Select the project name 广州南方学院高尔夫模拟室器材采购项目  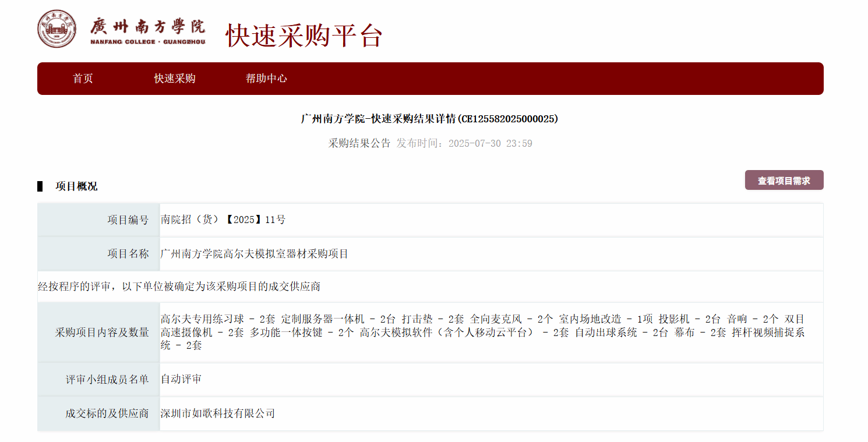(255, 254)
